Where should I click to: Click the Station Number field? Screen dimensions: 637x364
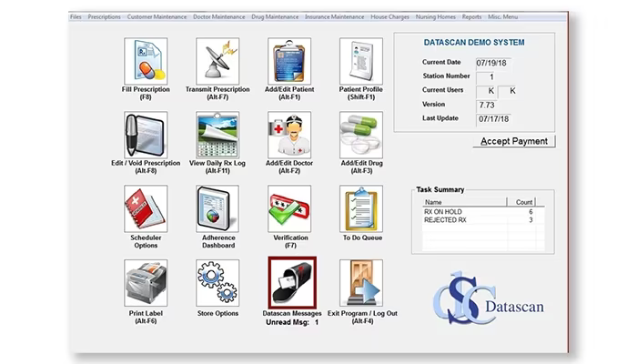point(485,76)
